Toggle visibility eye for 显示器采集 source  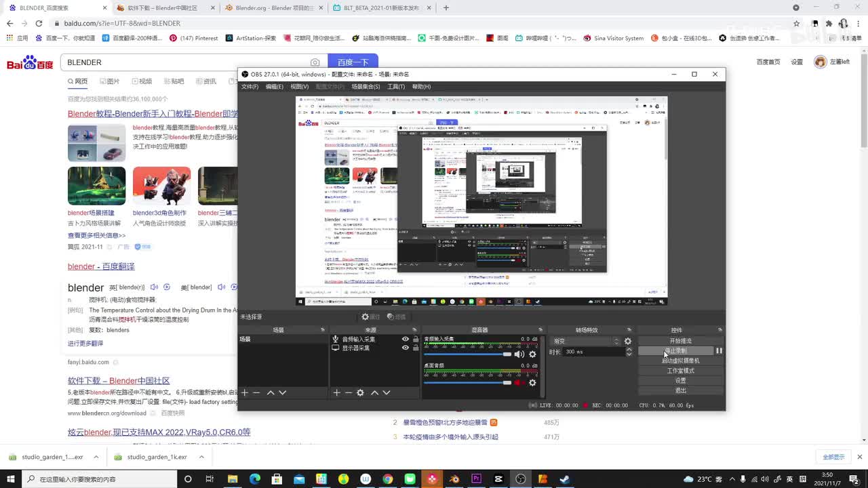tap(406, 348)
